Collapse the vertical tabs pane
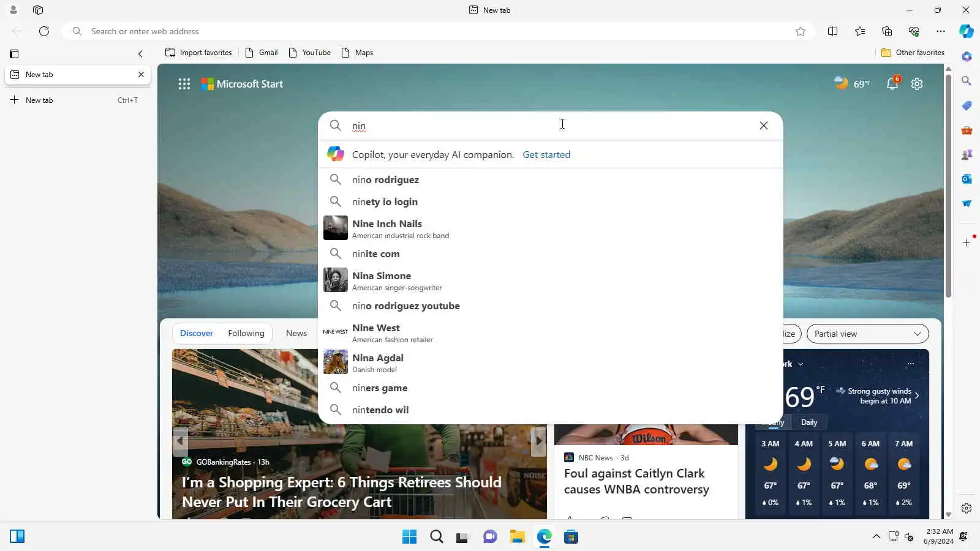The height and width of the screenshot is (551, 980). [x=140, y=54]
